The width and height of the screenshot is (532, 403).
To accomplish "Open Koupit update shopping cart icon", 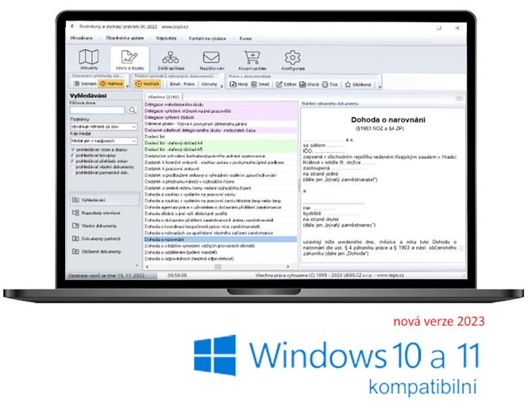I will [252, 60].
